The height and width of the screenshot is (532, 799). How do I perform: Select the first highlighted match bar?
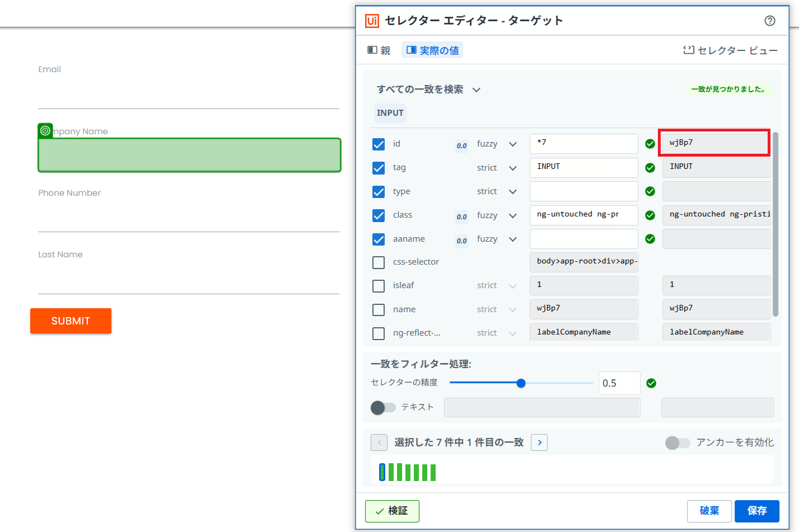click(382, 472)
